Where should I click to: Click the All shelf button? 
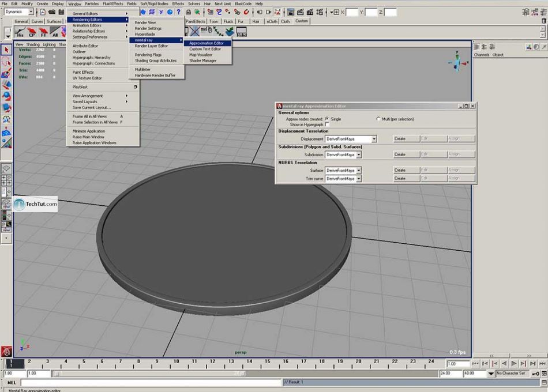click(55, 32)
